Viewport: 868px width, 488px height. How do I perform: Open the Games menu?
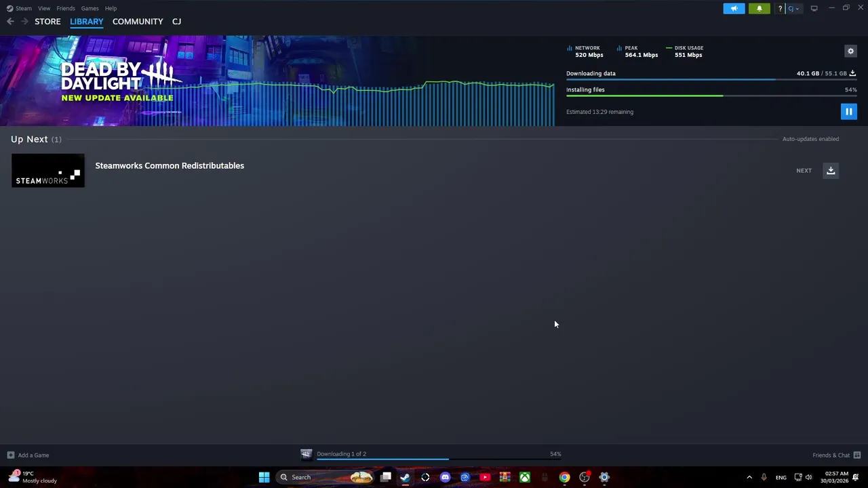pos(90,8)
